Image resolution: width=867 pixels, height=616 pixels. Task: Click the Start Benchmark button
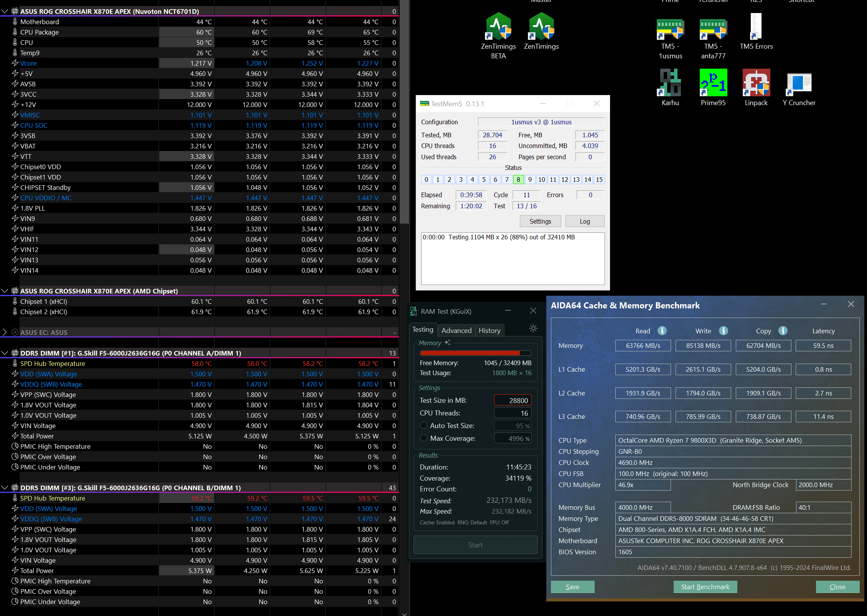tap(705, 586)
